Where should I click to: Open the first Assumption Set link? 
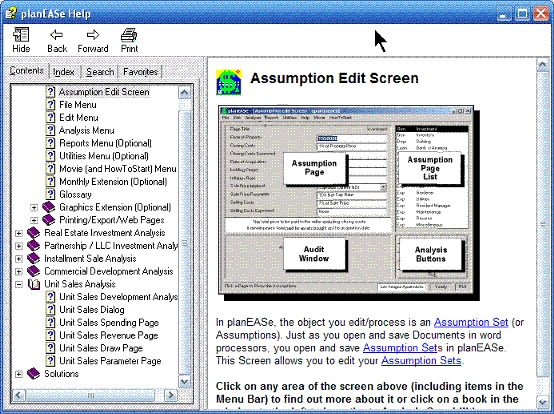click(471, 323)
